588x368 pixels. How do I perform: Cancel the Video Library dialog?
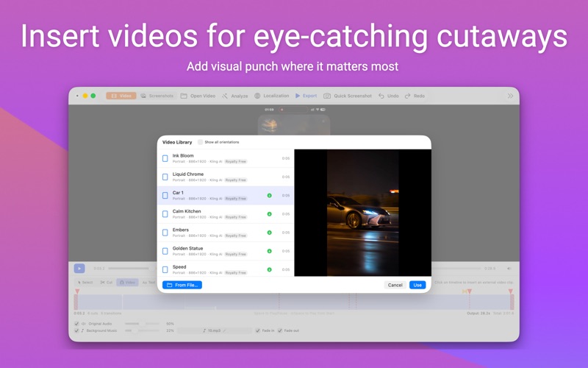[x=395, y=285]
